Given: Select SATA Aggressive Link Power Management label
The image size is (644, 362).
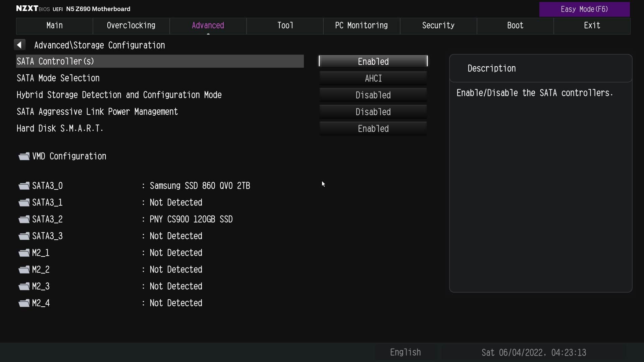Looking at the screenshot, I should [x=97, y=112].
